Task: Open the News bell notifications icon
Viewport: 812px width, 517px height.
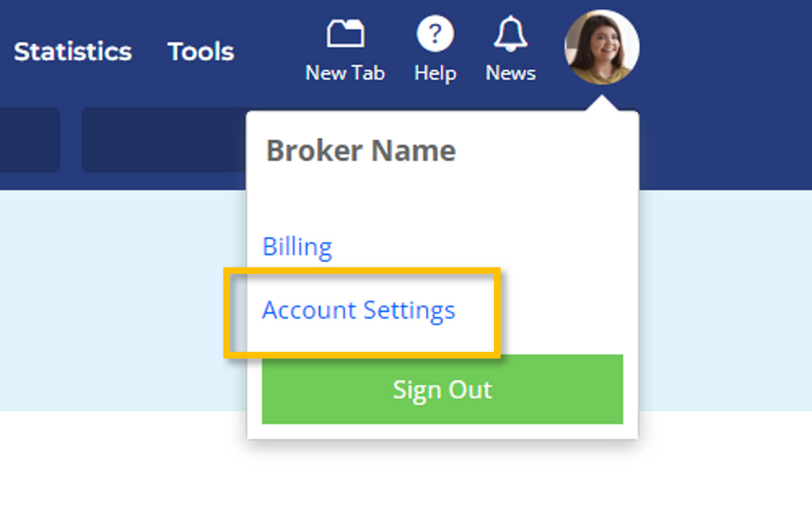Action: click(511, 34)
